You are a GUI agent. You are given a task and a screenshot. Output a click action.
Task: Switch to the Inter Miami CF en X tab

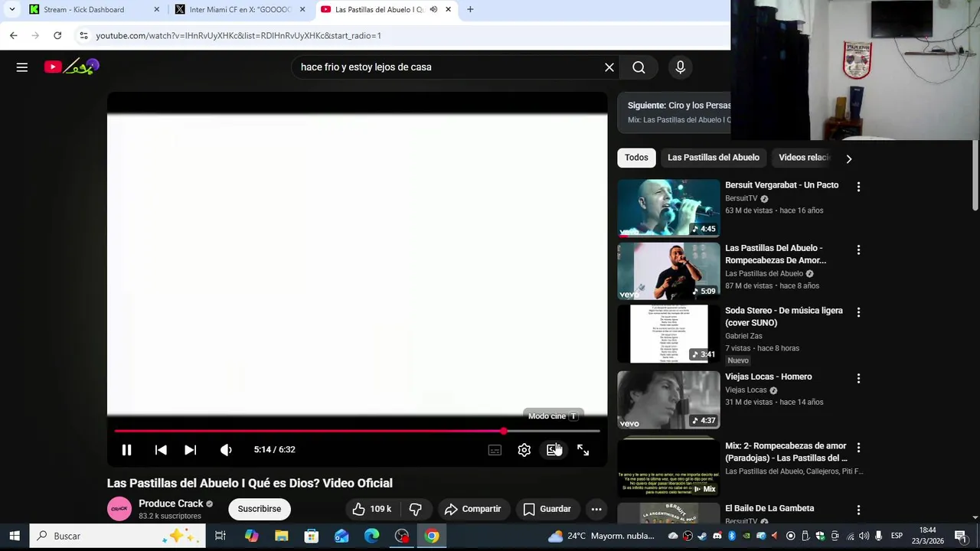click(240, 10)
